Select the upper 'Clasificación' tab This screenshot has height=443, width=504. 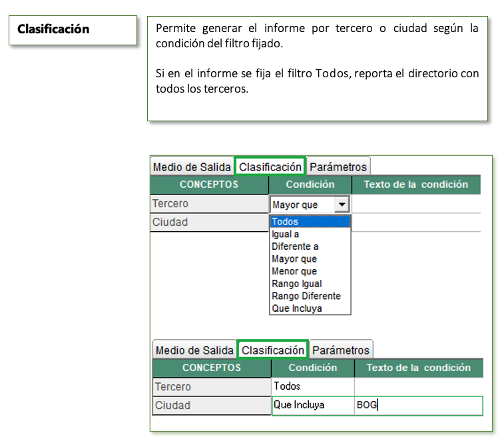click(x=270, y=167)
